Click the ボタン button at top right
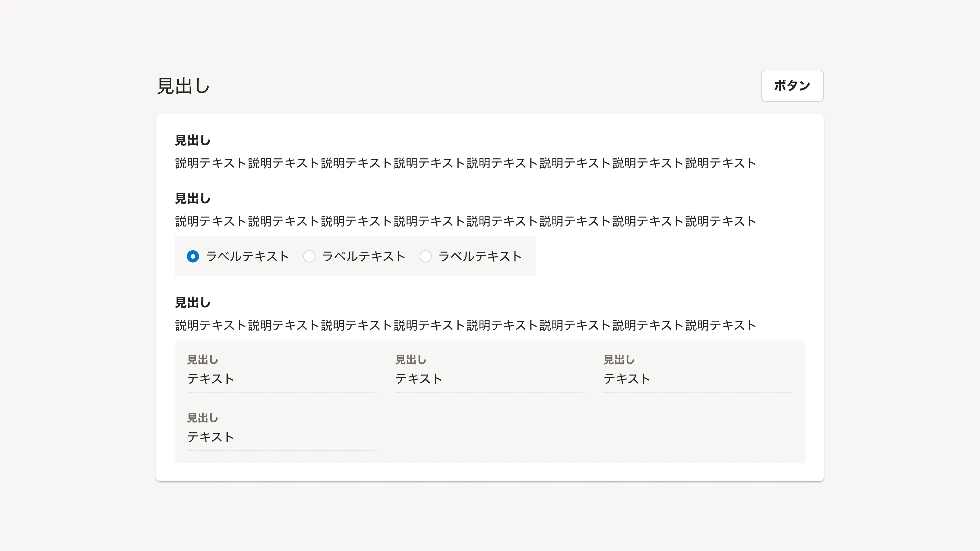 pyautogui.click(x=792, y=85)
